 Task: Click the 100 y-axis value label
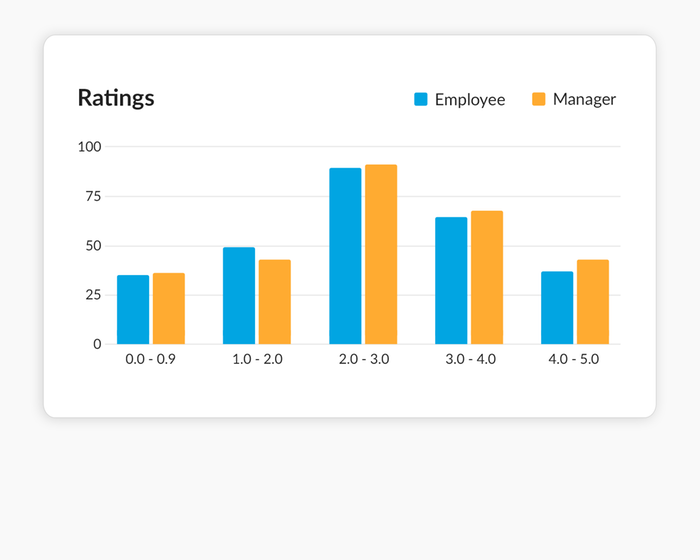pos(90,147)
